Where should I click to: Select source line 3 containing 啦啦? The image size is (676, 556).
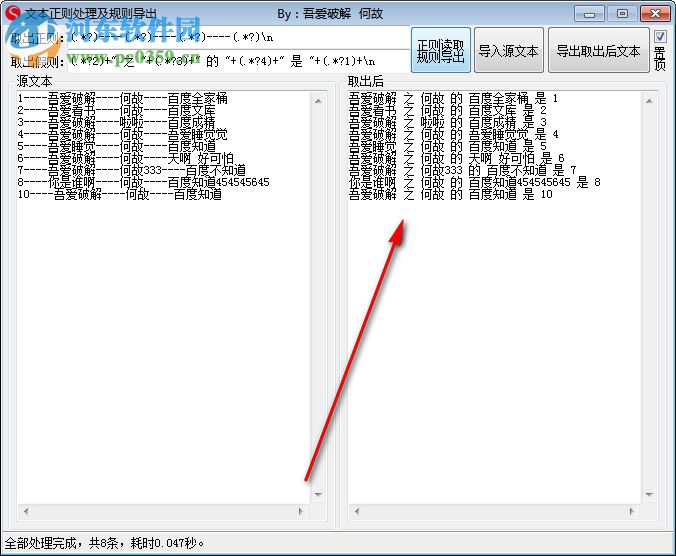[116, 122]
